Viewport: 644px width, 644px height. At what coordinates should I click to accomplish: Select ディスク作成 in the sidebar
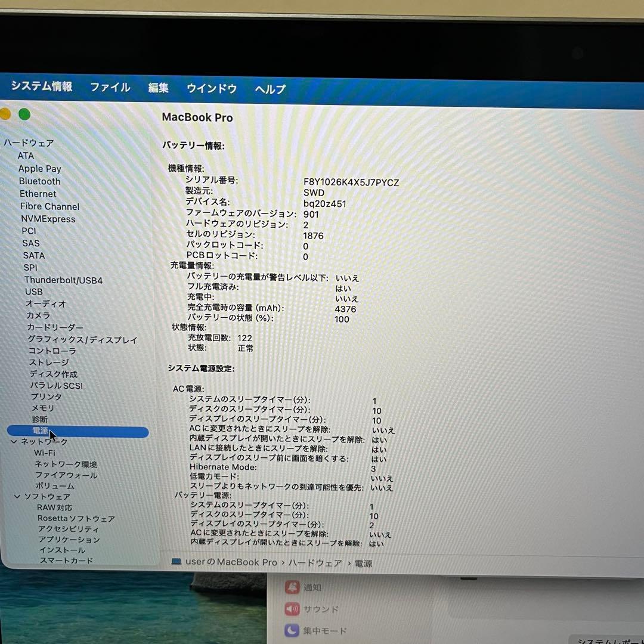[x=54, y=374]
